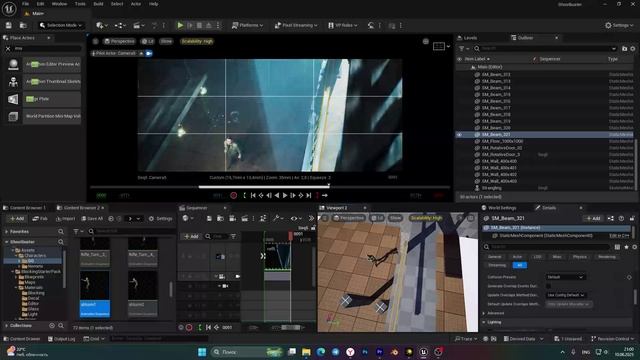The height and width of the screenshot is (360, 640).
Task: Jump to start in viewport playback controls
Action: pos(253,196)
